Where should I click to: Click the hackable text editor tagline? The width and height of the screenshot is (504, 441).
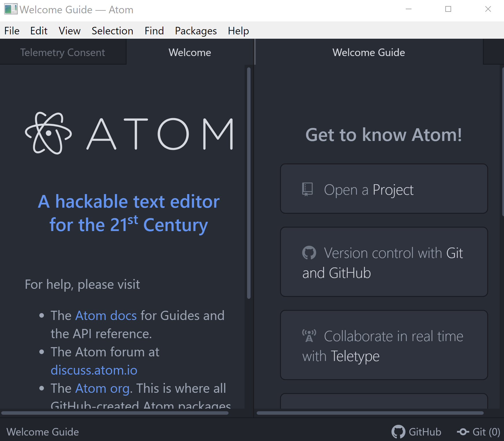click(129, 213)
